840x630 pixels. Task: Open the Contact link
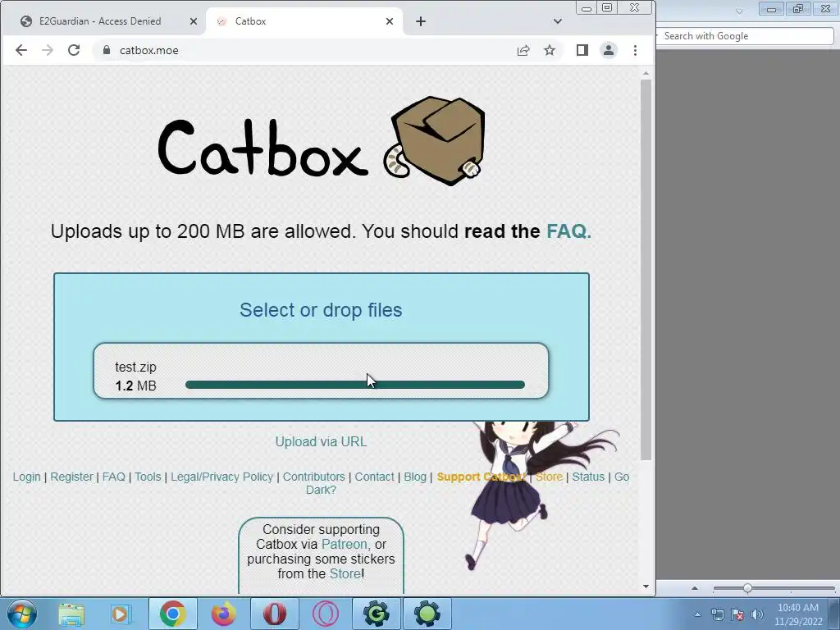374,477
